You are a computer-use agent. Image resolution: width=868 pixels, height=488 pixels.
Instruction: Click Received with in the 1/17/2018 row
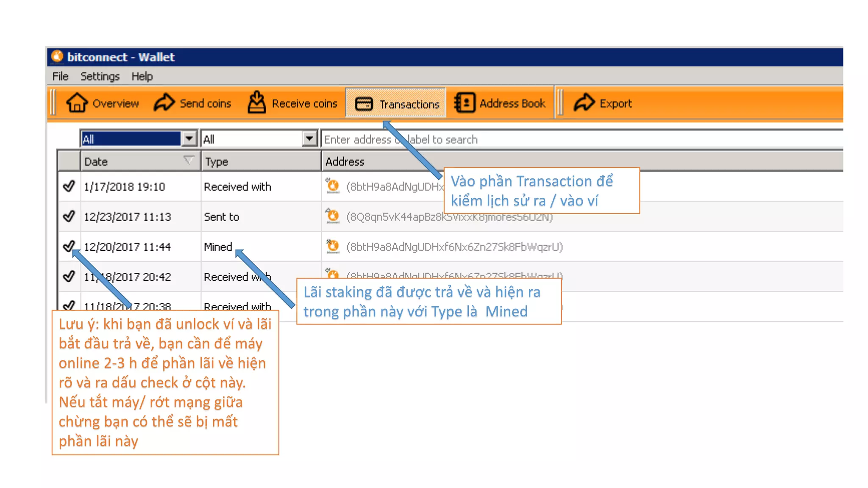(x=237, y=187)
